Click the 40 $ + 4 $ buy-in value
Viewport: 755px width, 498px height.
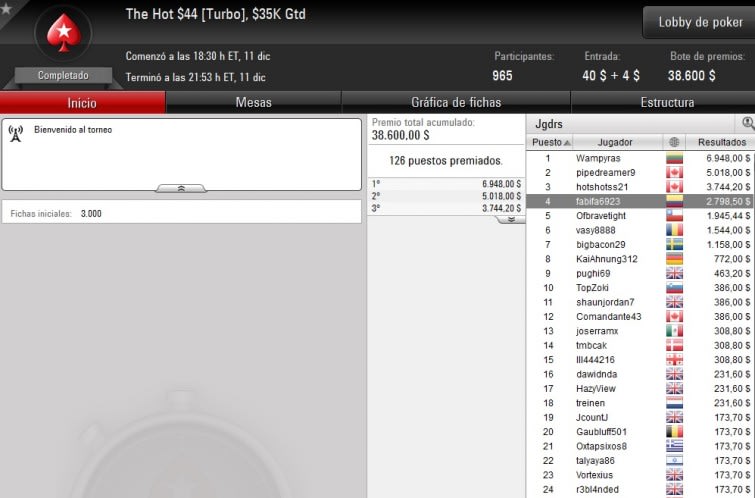611,76
